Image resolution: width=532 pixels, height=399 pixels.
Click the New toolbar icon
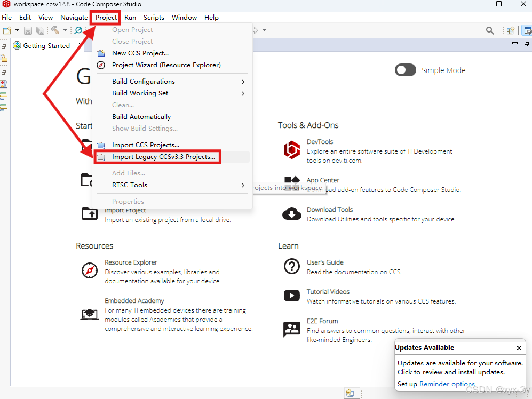[x=7, y=30]
